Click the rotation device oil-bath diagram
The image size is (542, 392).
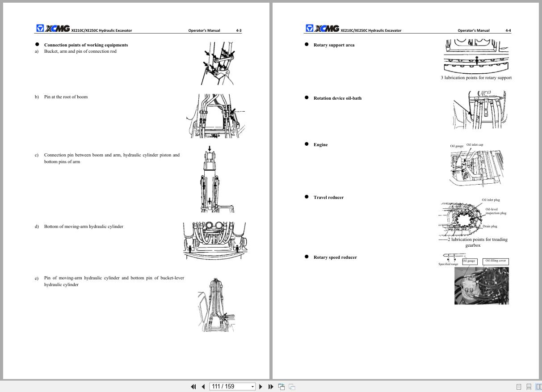coord(480,110)
